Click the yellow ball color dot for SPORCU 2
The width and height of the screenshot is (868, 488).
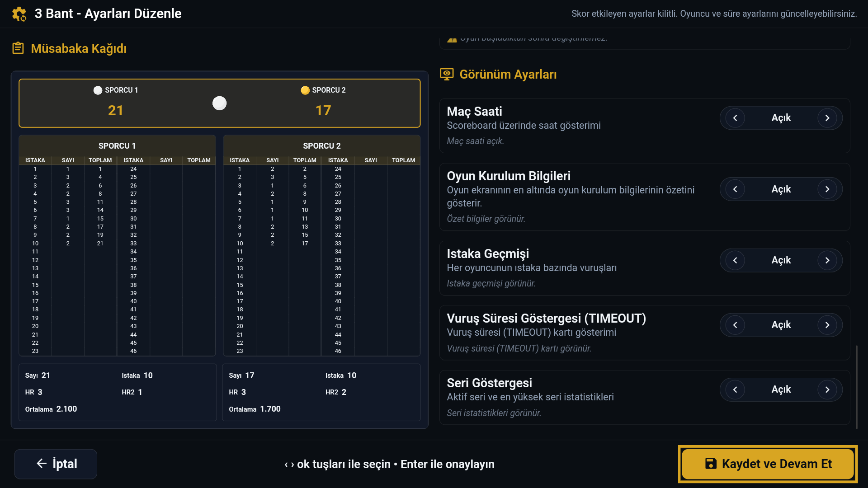[305, 90]
